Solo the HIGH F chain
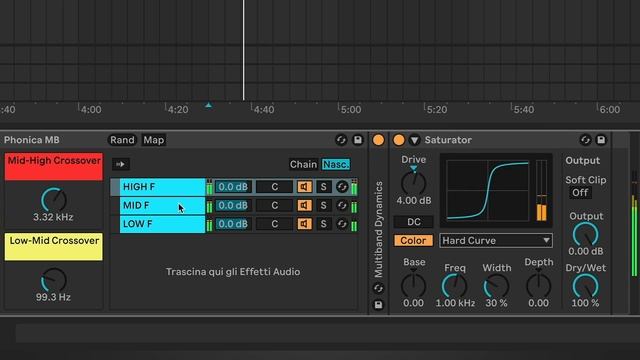Screen dimensions: 640x360 pyautogui.click(x=323, y=187)
